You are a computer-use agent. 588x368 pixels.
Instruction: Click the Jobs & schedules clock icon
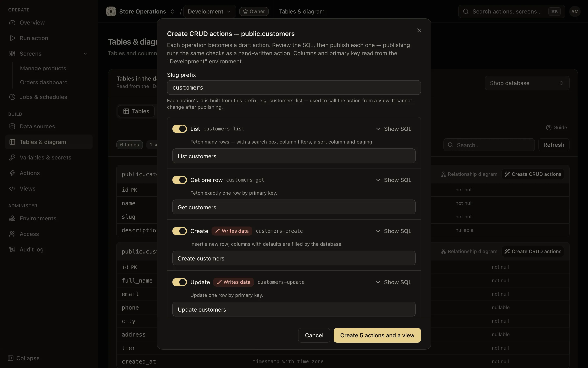click(12, 97)
